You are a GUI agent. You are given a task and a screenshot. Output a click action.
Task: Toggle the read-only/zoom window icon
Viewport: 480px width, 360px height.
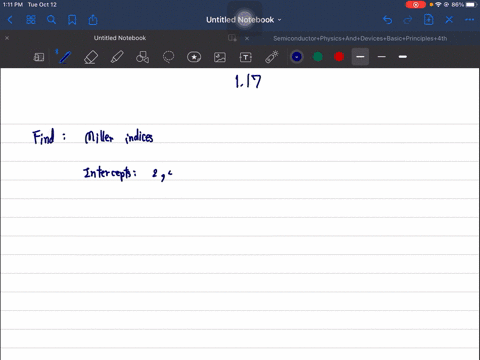tap(39, 57)
